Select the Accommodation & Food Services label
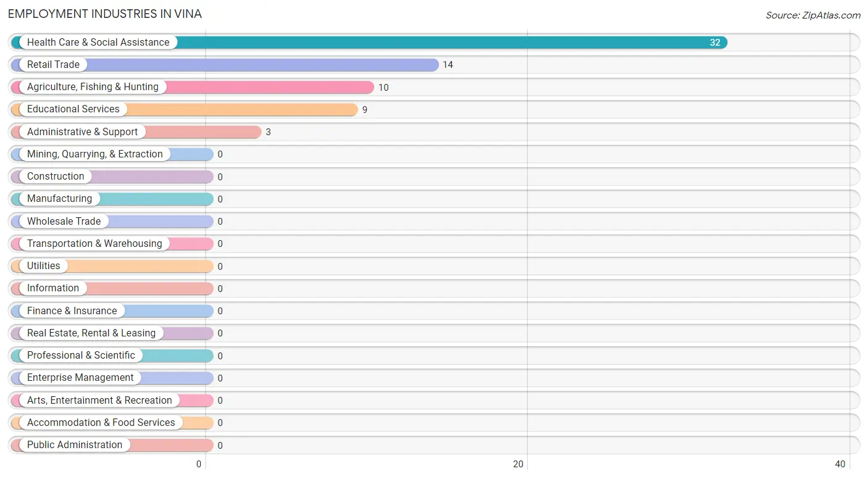Viewport: 868px width, 479px height. tap(101, 422)
